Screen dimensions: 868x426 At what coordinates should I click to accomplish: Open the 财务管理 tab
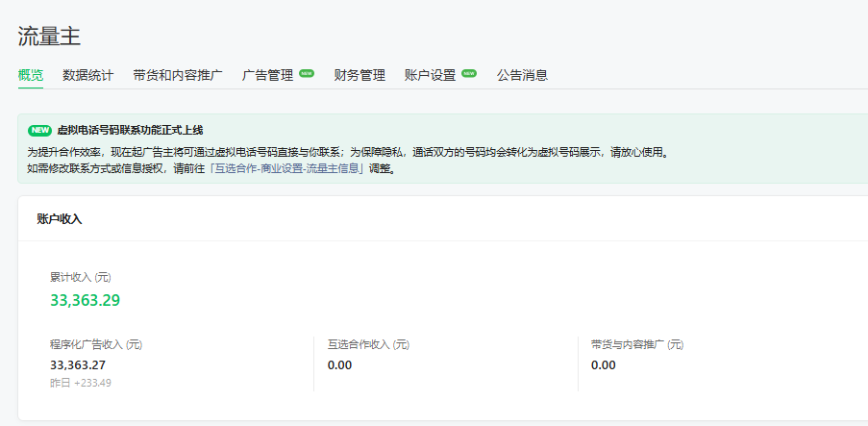coord(360,75)
